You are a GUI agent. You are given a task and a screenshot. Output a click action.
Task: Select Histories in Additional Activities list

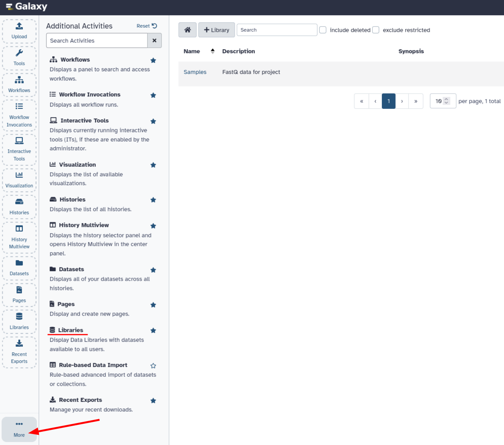click(x=72, y=200)
